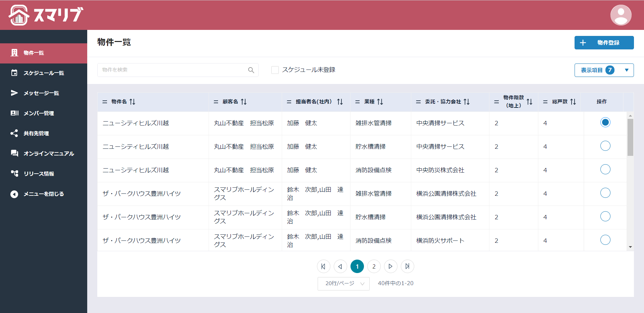Sort by 物件名 column arrows
Screen dimensions: 644x313
tap(132, 102)
